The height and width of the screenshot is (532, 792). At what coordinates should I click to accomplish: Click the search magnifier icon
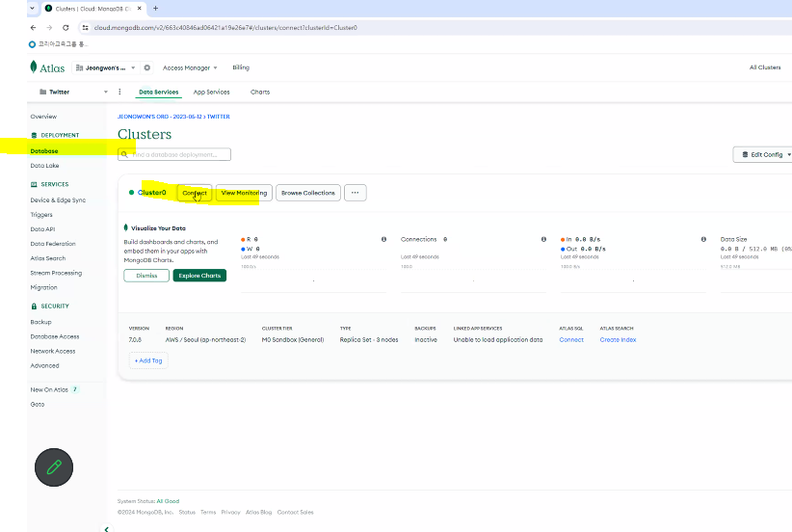pyautogui.click(x=124, y=154)
